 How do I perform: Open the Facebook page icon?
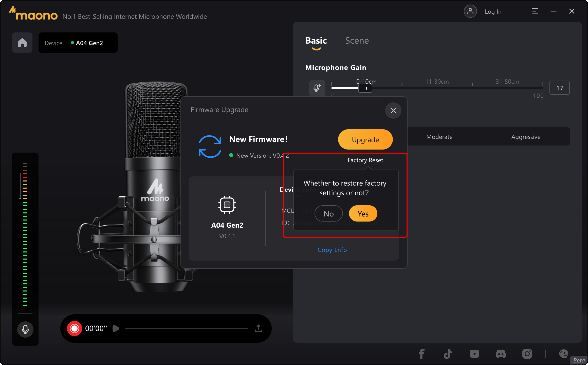tap(422, 354)
